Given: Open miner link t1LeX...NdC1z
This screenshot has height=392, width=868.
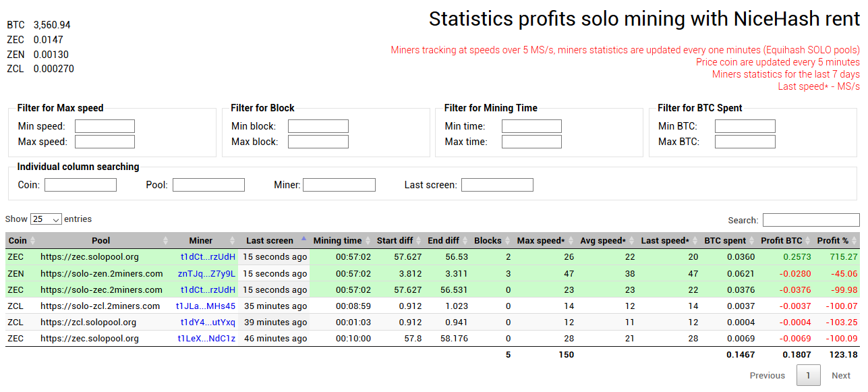Looking at the screenshot, I should pos(206,339).
